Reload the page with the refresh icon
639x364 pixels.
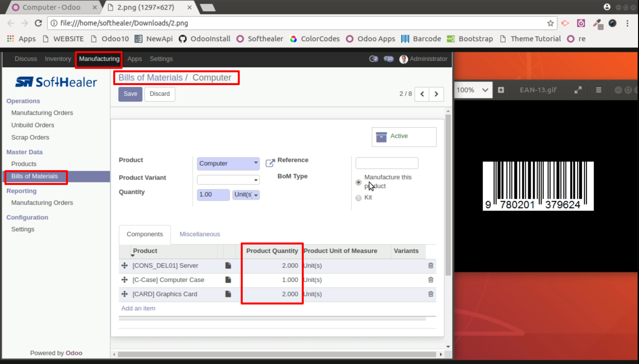pos(38,23)
